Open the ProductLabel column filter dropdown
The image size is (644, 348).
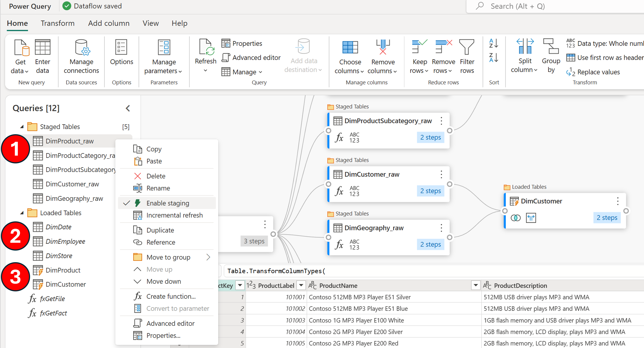pyautogui.click(x=301, y=285)
